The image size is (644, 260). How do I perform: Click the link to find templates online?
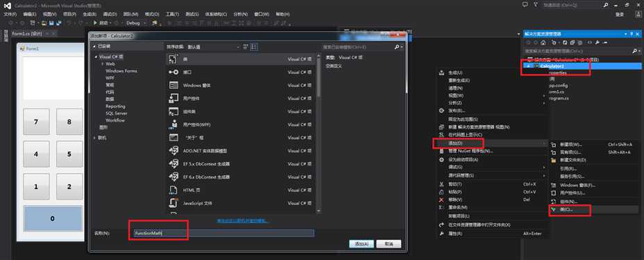pyautogui.click(x=243, y=221)
